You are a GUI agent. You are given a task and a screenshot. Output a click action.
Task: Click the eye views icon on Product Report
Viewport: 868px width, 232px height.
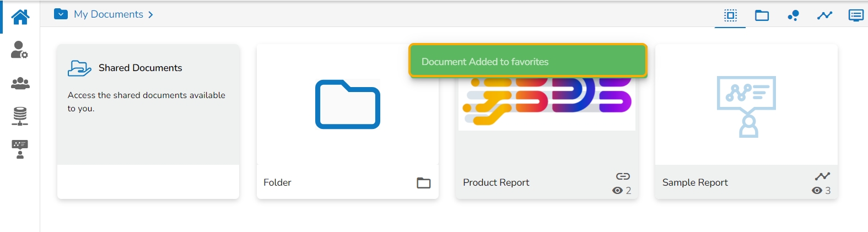[x=617, y=191]
